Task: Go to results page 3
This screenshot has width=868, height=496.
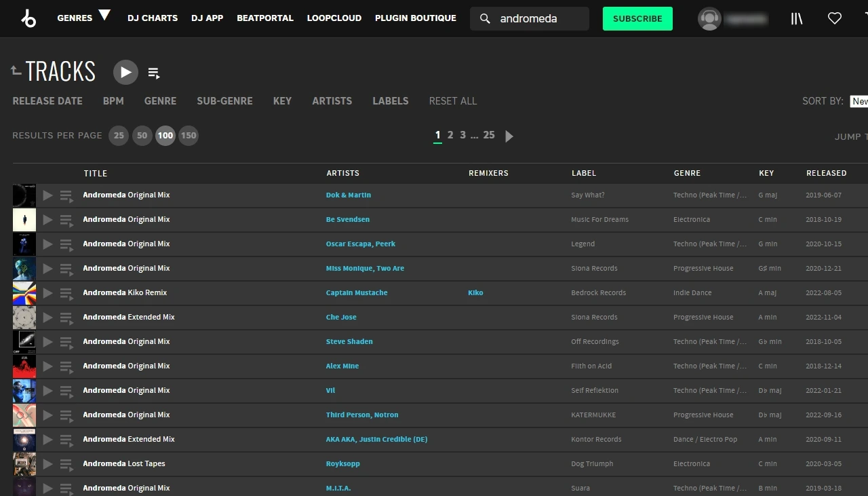Action: (463, 135)
